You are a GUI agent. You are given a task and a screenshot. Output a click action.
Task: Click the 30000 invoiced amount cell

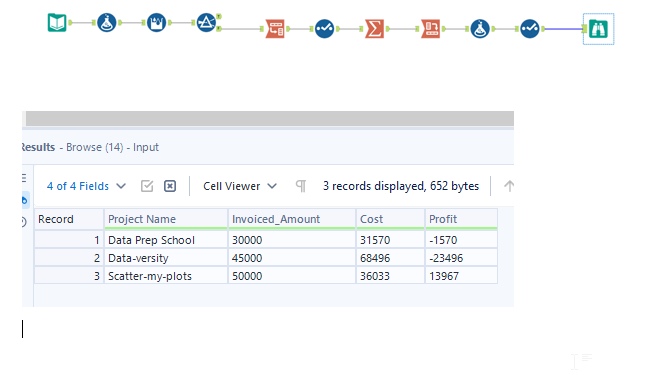(x=292, y=240)
